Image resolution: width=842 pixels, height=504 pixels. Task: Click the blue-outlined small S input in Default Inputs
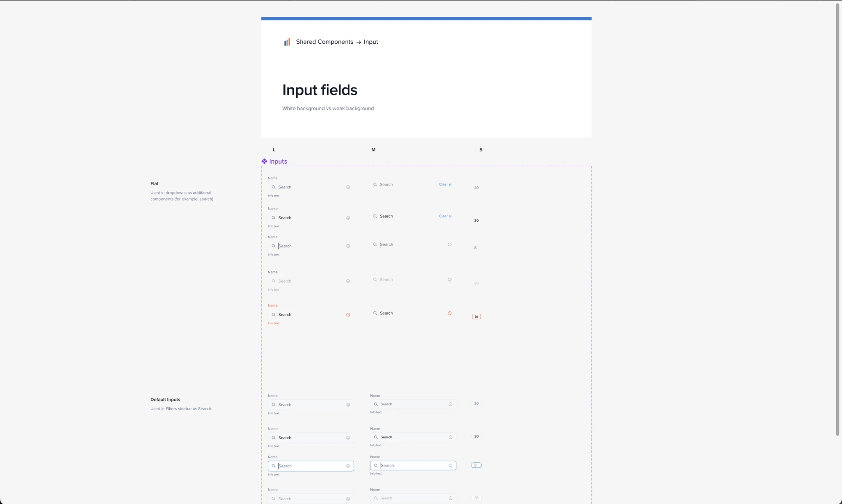point(477,465)
